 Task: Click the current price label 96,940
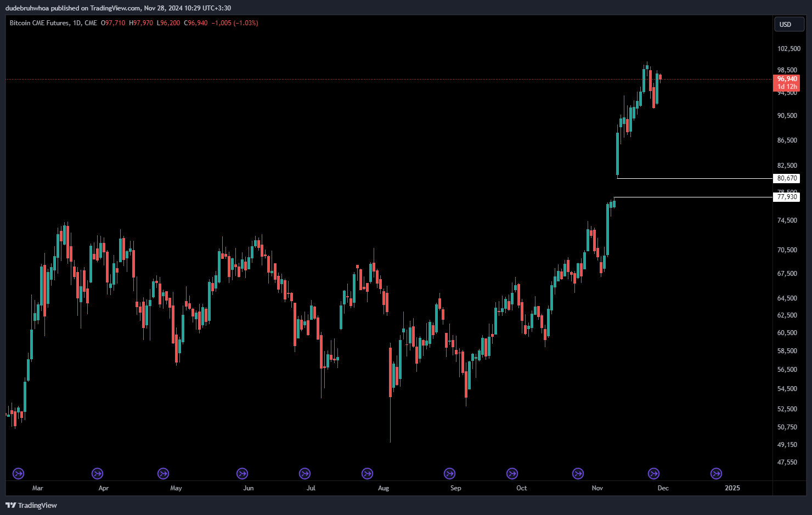point(787,79)
